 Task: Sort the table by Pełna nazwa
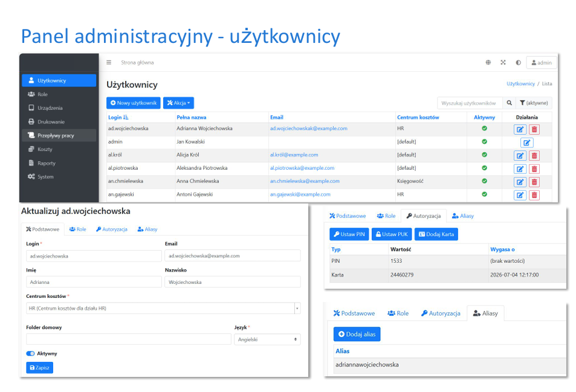coord(192,117)
